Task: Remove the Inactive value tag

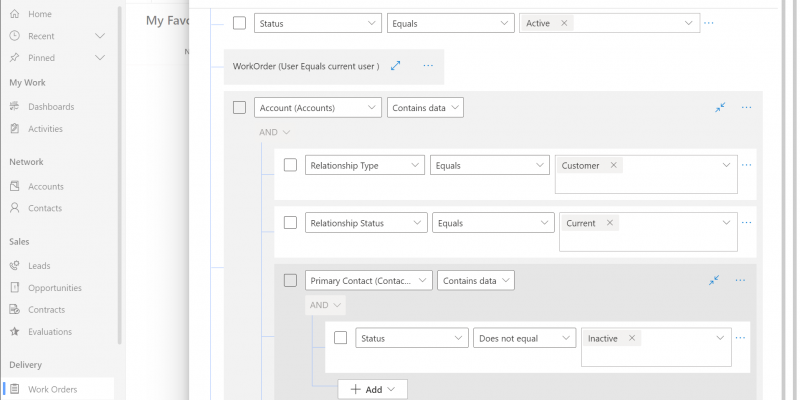Action: tap(632, 339)
